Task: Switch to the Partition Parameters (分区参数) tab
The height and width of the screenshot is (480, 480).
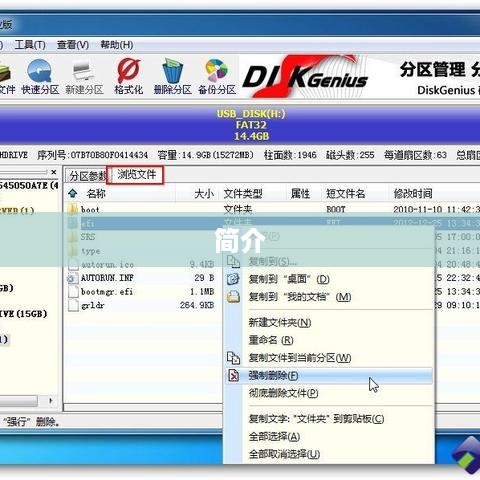Action: (x=87, y=176)
